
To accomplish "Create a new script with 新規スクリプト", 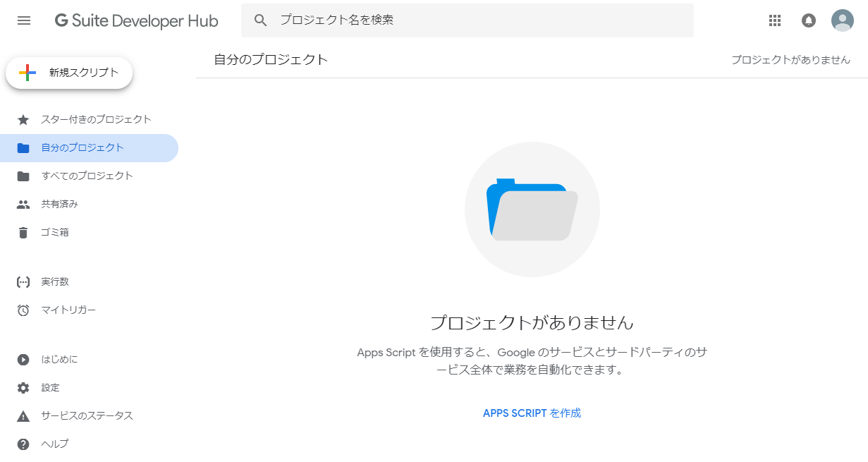I will 69,73.
